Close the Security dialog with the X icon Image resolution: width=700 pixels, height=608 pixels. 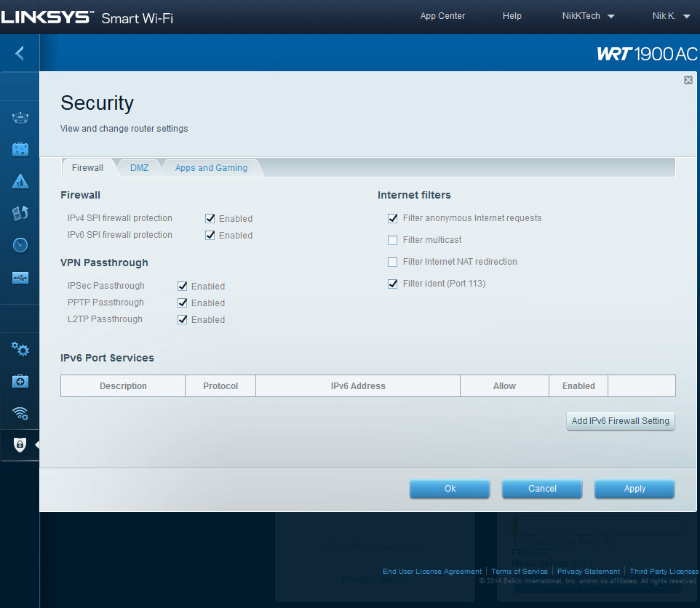(688, 80)
